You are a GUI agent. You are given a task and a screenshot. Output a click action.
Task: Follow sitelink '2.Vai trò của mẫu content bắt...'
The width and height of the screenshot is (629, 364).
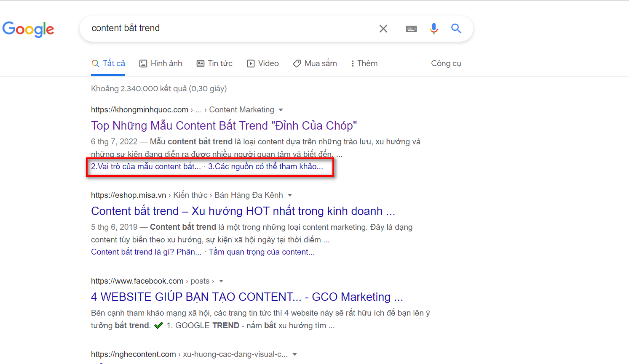click(x=146, y=167)
